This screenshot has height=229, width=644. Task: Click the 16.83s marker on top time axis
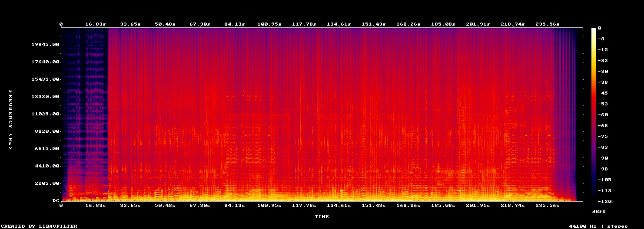point(96,24)
